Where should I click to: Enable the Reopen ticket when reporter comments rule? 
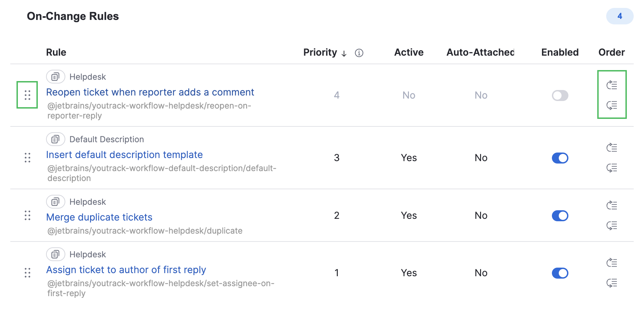[560, 96]
